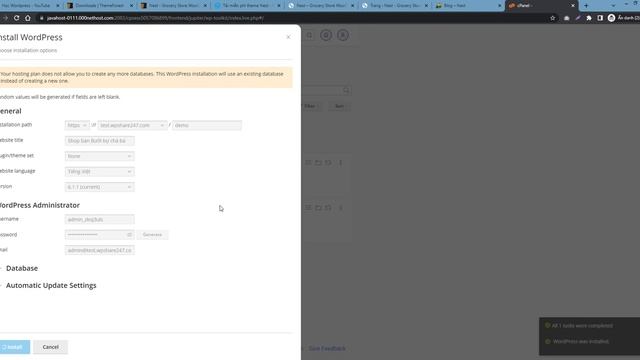Click the admin Username input field
The image size is (640, 360).
tap(99, 220)
